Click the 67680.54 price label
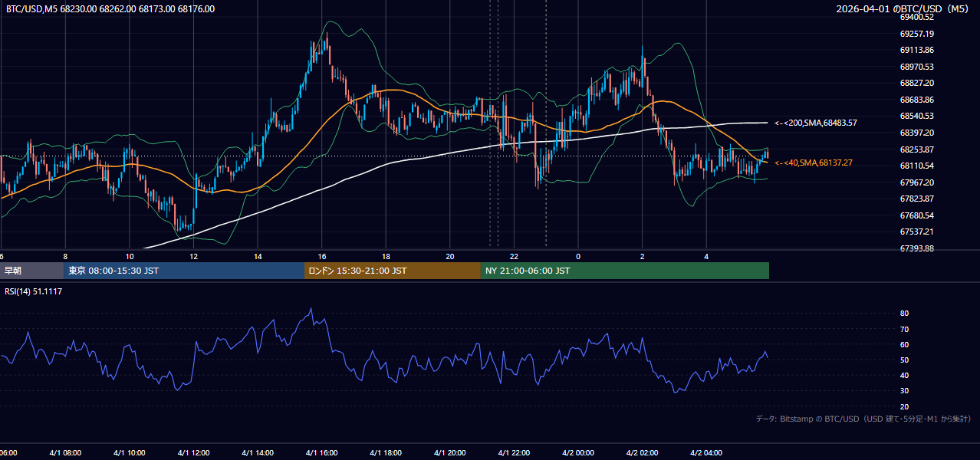 point(917,215)
